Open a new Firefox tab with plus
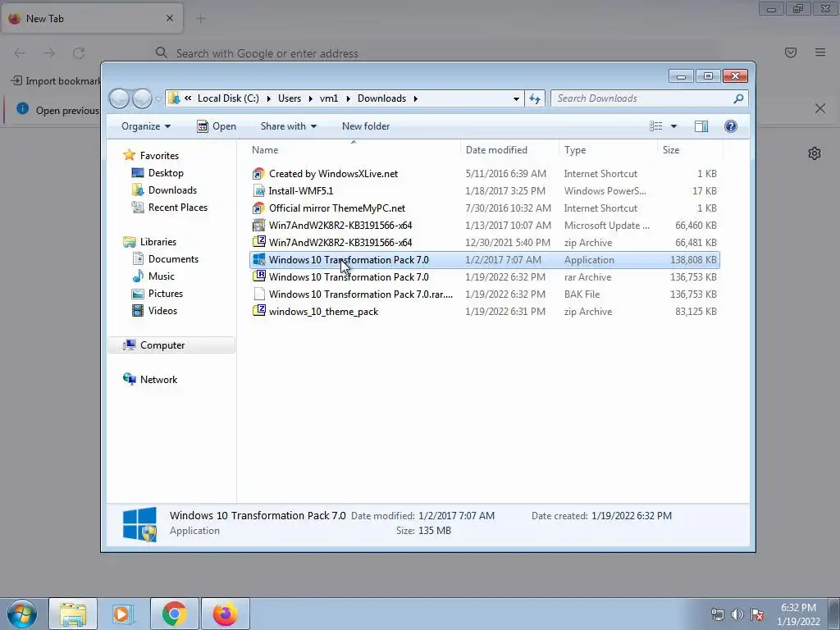Image resolution: width=840 pixels, height=630 pixels. tap(201, 20)
